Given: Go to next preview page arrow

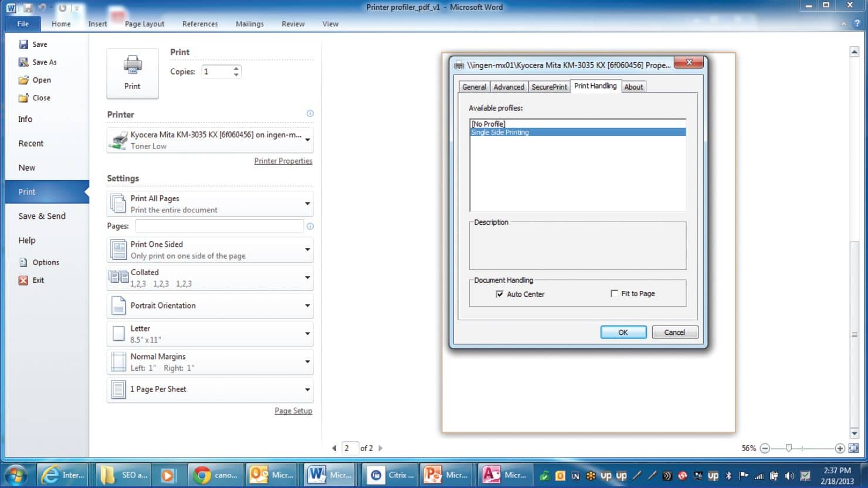Looking at the screenshot, I should (x=381, y=448).
